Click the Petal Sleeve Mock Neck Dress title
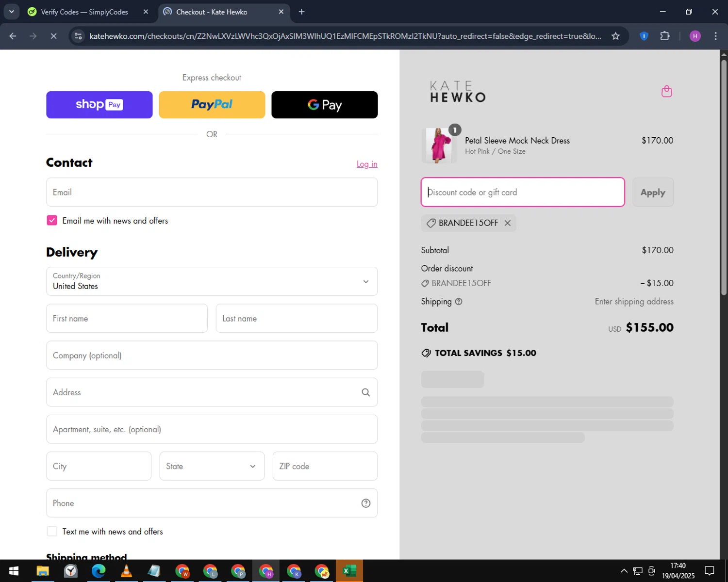Image resolution: width=728 pixels, height=582 pixels. point(517,141)
